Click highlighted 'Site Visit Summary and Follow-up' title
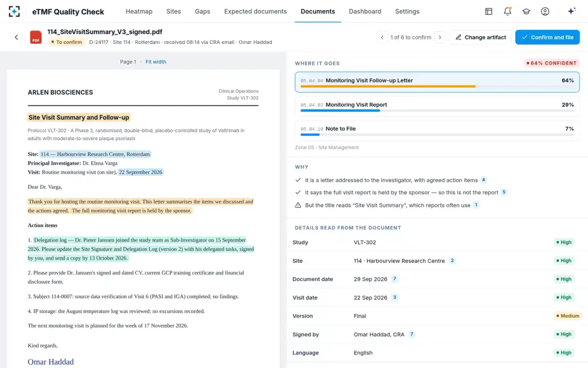Screen dimensions: 588x368 click(x=79, y=117)
